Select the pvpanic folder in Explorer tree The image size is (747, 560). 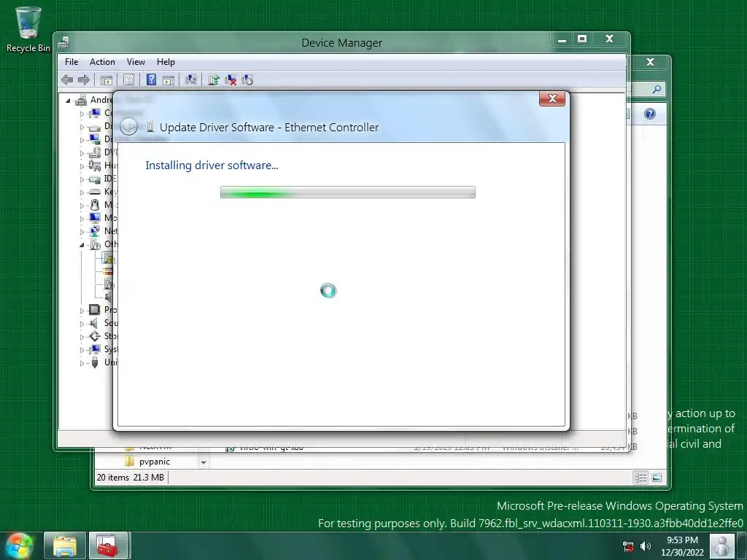click(147, 462)
